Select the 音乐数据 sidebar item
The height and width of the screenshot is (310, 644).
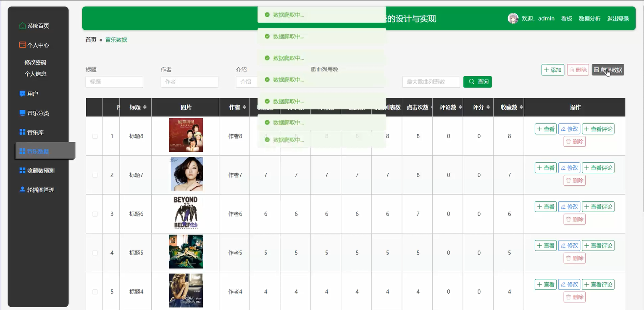coord(45,151)
